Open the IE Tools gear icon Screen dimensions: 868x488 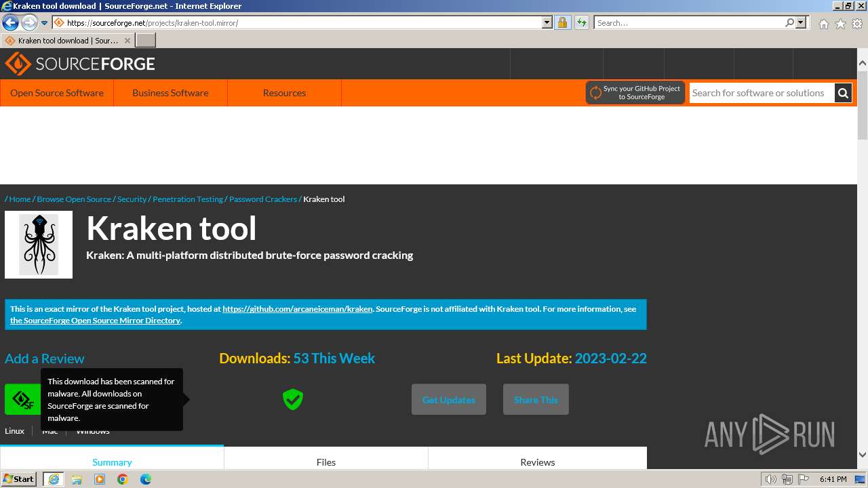point(857,24)
